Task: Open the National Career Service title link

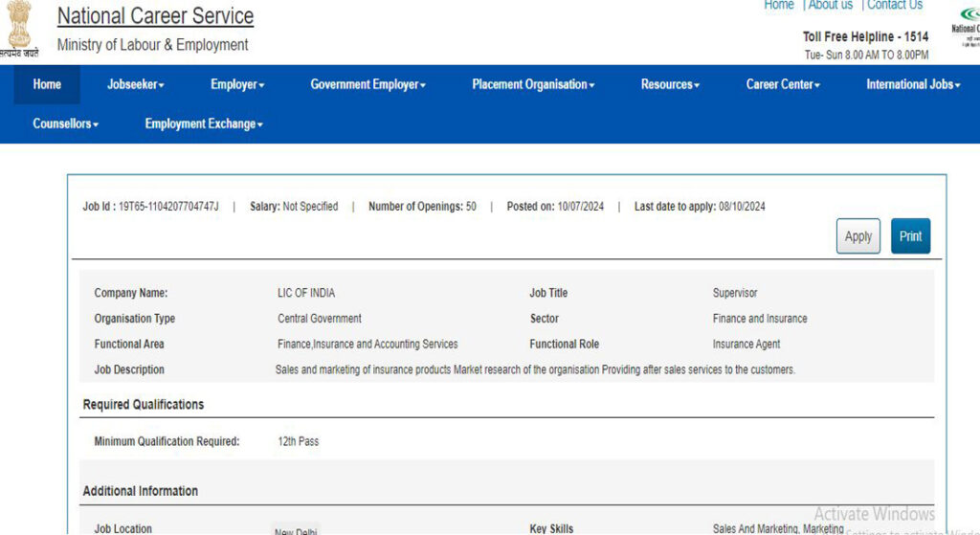Action: pos(156,15)
